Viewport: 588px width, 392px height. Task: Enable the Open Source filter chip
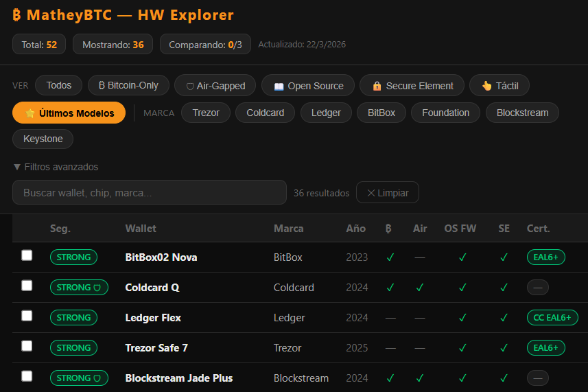[x=308, y=86]
